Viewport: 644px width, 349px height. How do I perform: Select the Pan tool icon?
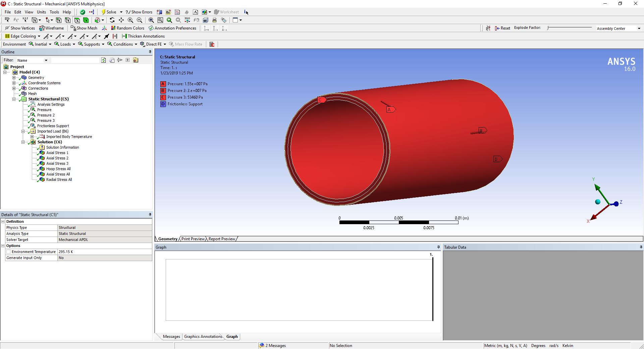(121, 20)
